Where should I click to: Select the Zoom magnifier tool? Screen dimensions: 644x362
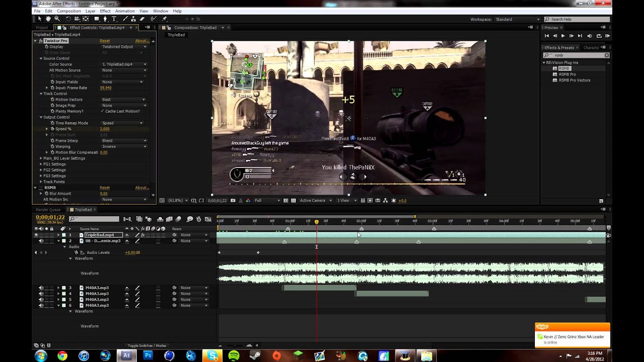57,19
